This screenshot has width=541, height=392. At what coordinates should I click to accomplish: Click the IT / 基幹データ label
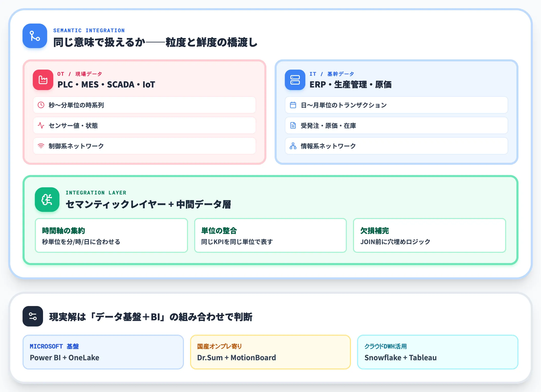332,74
